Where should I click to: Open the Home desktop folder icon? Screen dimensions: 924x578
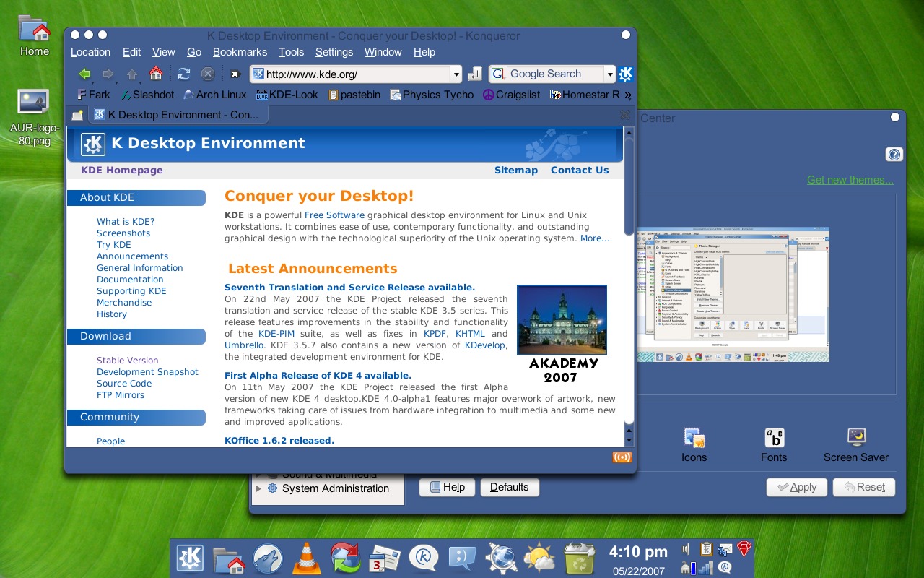[34, 36]
